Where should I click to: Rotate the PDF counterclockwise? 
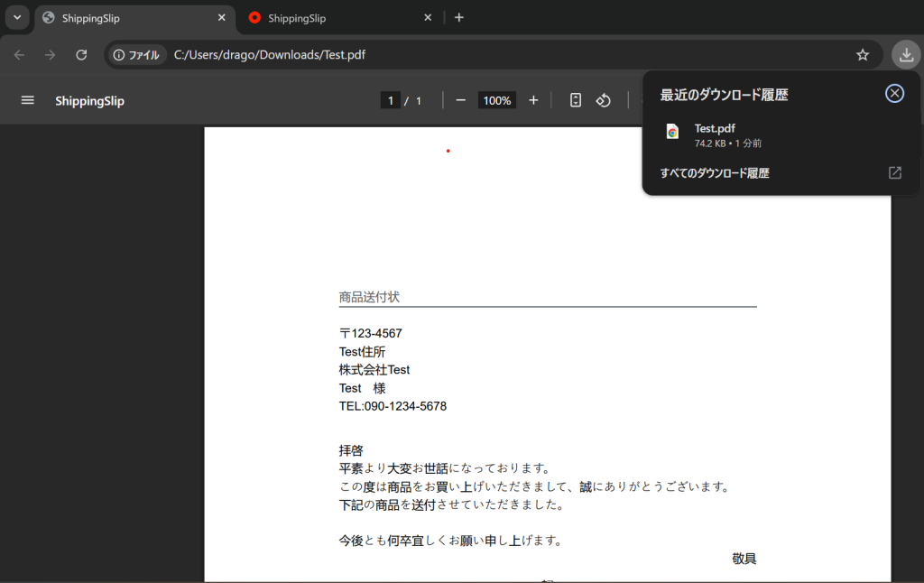click(604, 100)
